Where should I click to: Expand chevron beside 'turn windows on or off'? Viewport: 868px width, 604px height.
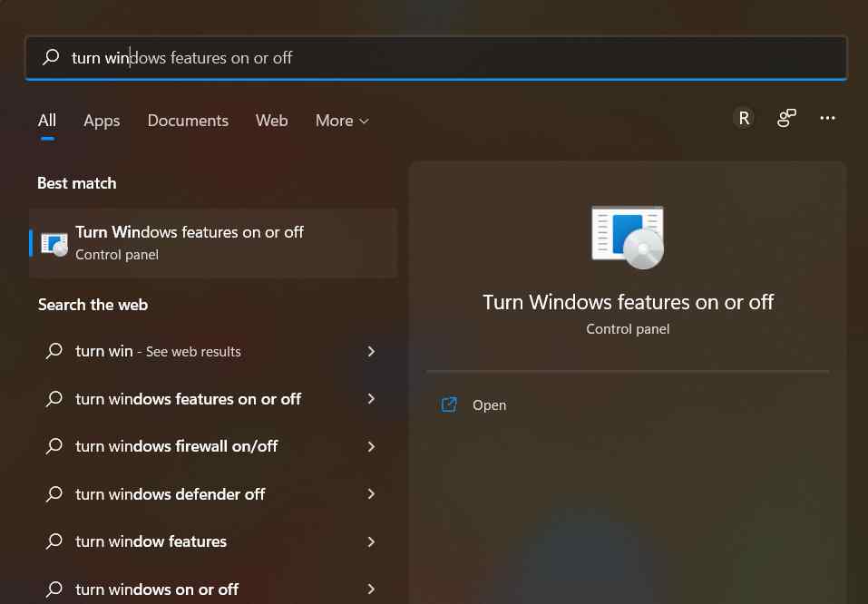372,589
